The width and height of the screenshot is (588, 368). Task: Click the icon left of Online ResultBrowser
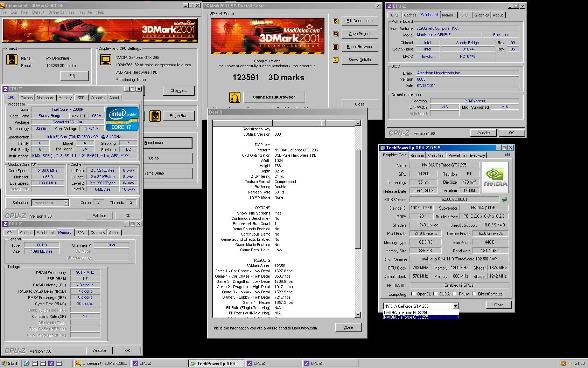coord(235,97)
